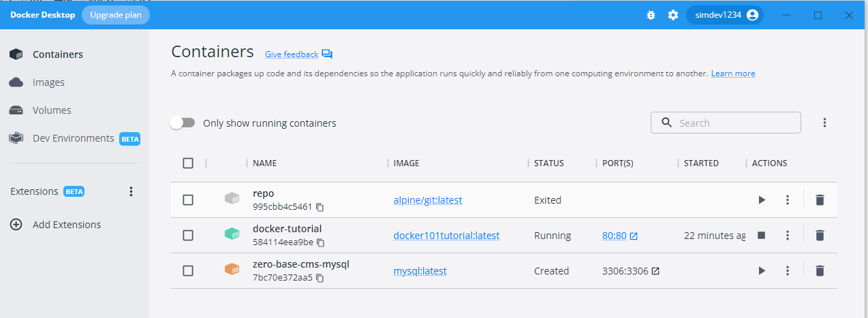Open the Give feedback link
Image resolution: width=868 pixels, height=318 pixels.
tap(292, 54)
